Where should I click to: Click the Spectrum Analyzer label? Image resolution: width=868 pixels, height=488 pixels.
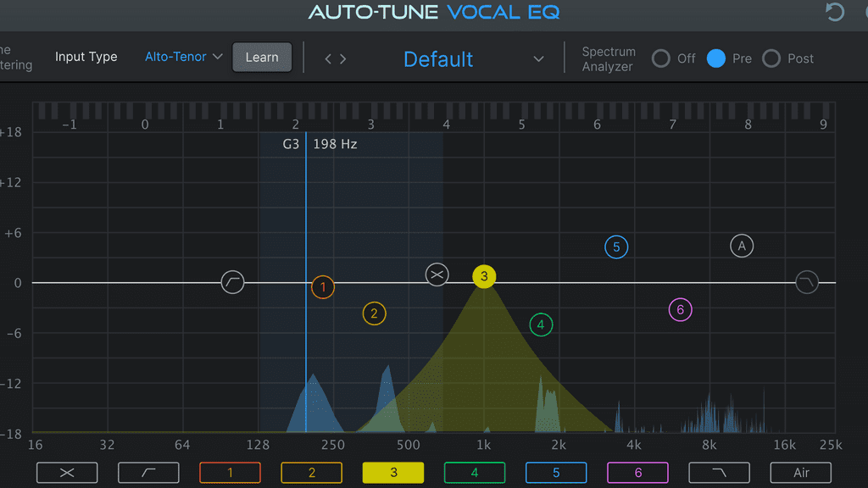[609, 58]
